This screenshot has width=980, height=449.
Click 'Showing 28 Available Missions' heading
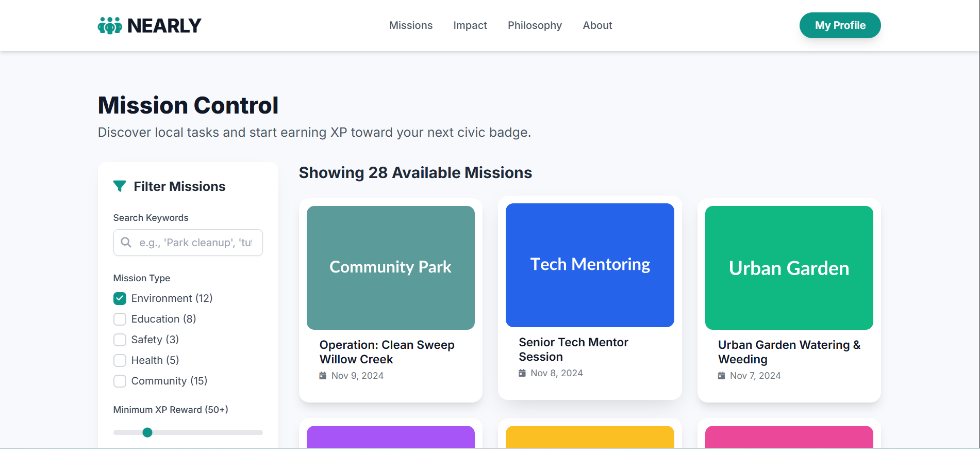(416, 172)
